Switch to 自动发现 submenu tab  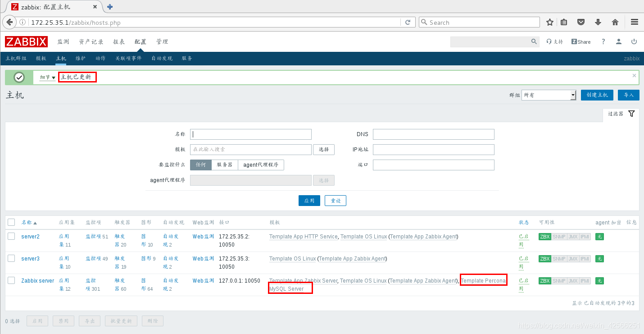[x=162, y=59]
